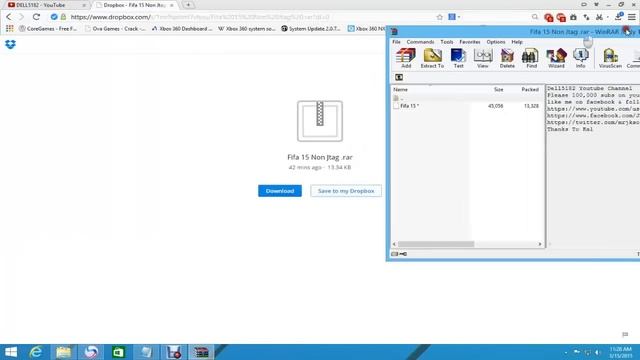
Task: Open WinRAR Favorites menu
Action: 470,42
